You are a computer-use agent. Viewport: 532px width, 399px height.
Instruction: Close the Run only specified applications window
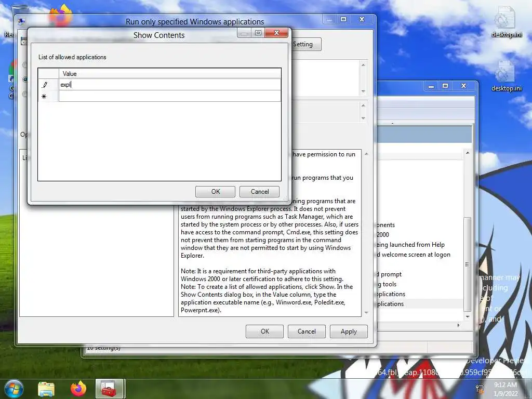362,19
